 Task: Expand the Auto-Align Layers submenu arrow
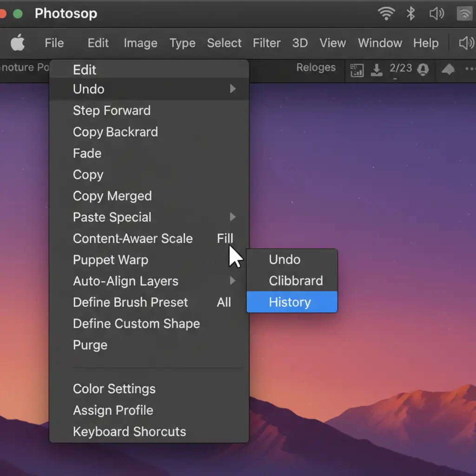coord(233,281)
